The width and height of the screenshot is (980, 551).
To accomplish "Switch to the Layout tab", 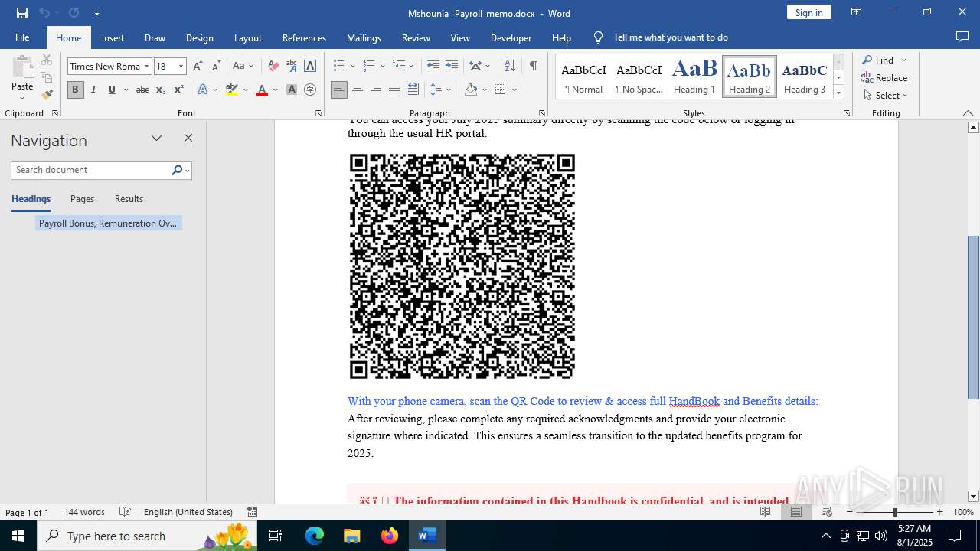I will (x=247, y=37).
